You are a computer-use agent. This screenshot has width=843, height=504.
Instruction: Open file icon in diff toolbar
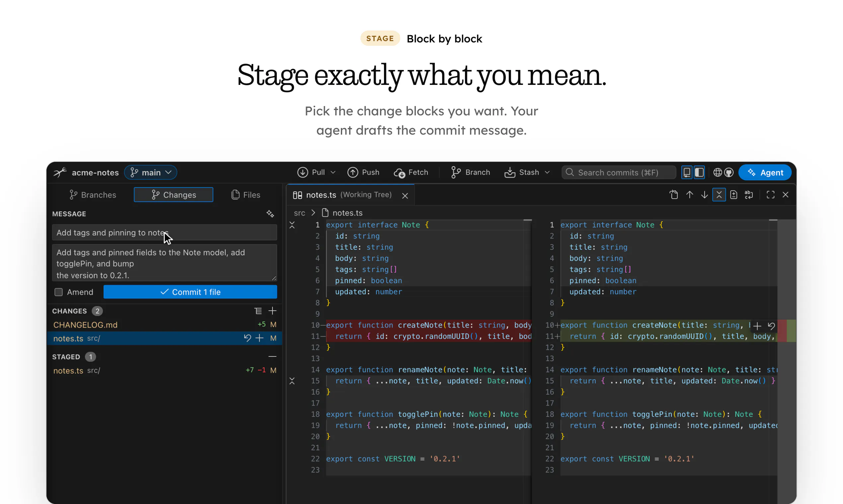point(674,195)
